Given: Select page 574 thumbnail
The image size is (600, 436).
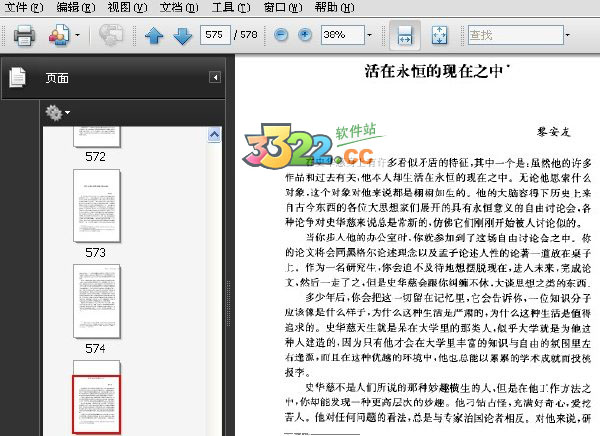Looking at the screenshot, I should coord(96,301).
